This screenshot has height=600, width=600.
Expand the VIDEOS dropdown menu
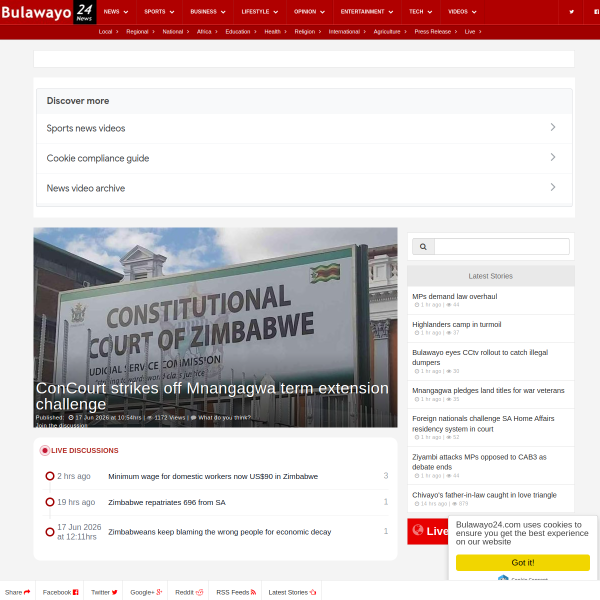[462, 12]
